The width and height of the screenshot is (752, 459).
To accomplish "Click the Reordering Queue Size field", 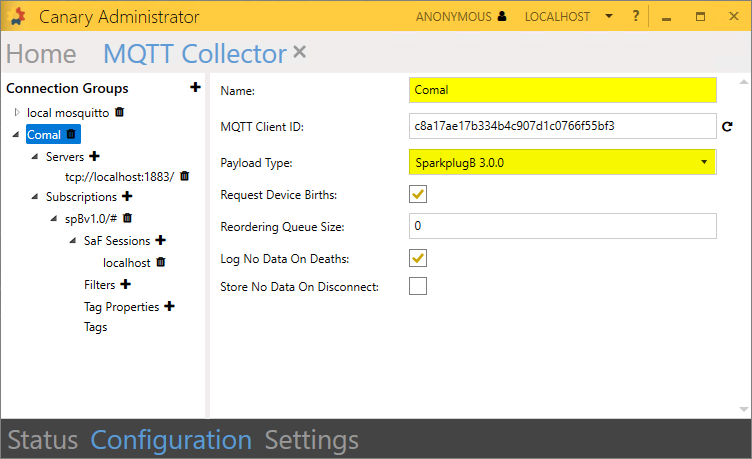I will [563, 226].
